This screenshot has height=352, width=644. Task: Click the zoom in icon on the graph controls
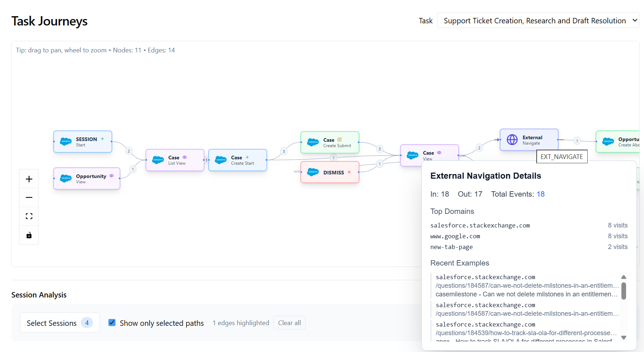pos(29,178)
